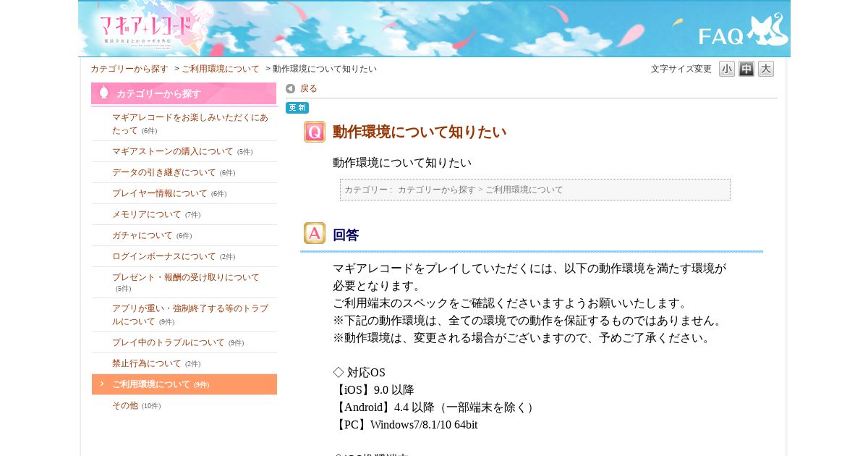Set font size to small (小)

727,69
